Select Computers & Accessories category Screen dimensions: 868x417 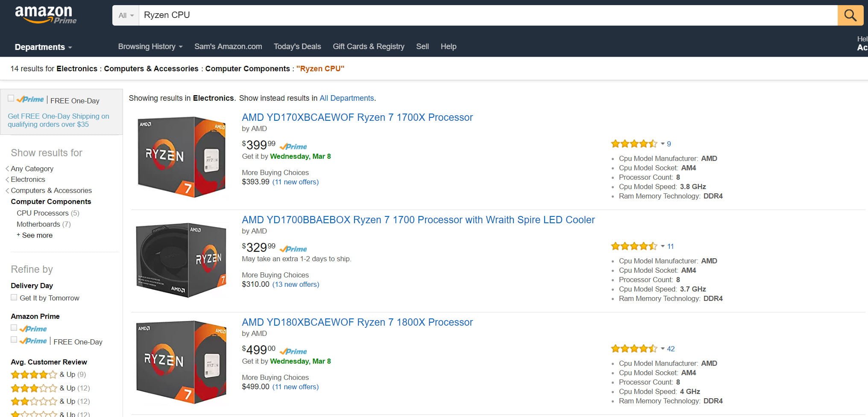tap(51, 190)
